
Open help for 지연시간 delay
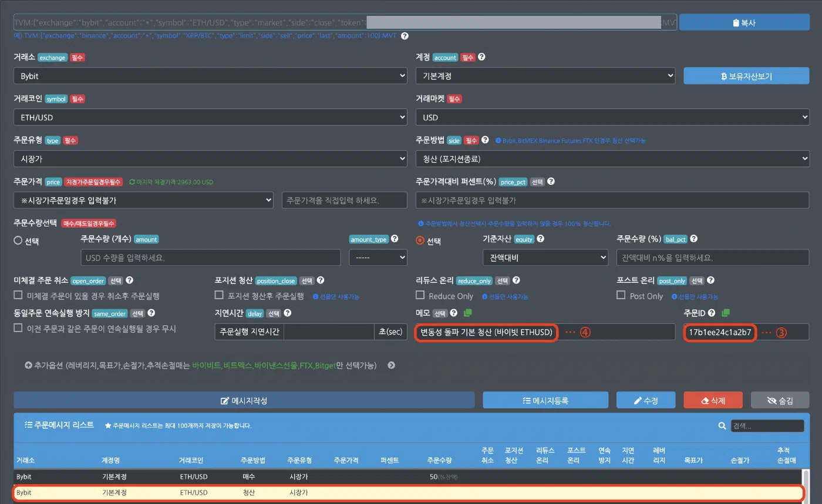[288, 313]
